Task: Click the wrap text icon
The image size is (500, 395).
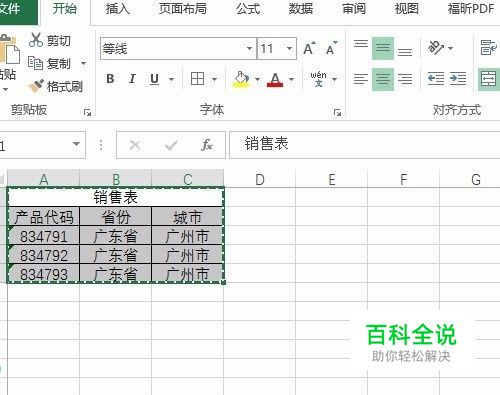Action: coord(489,48)
